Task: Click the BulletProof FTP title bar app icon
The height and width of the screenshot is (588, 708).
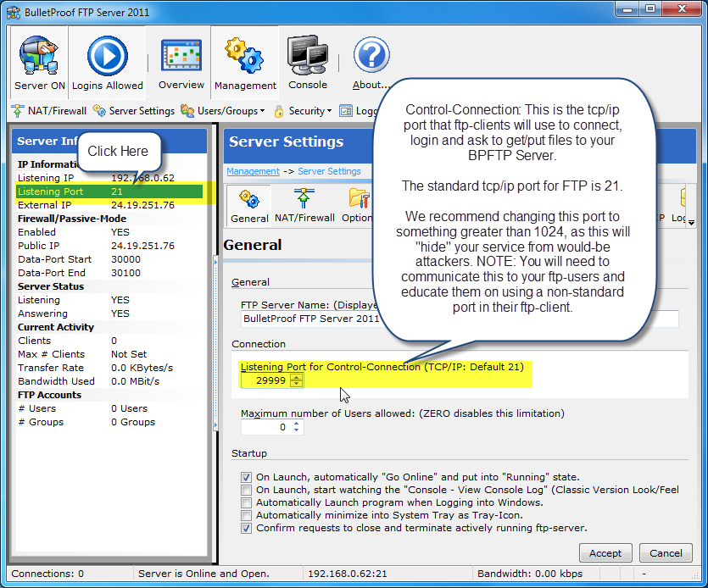Action: [x=14, y=12]
